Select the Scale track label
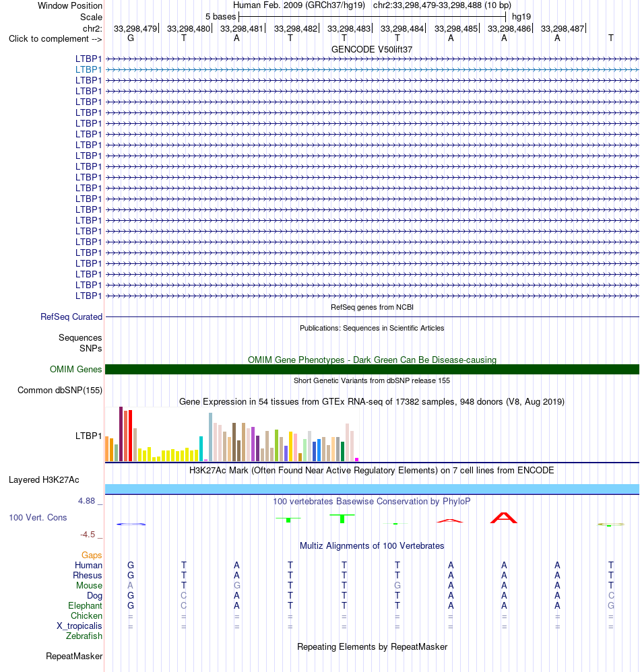 click(91, 17)
